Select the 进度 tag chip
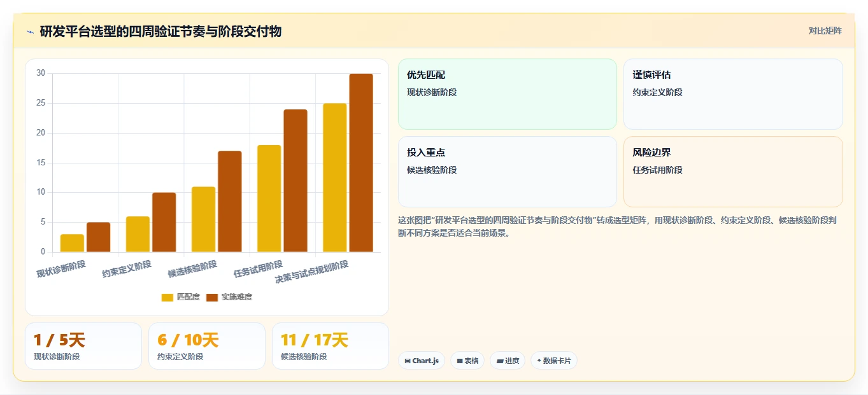The width and height of the screenshot is (868, 395). [508, 361]
